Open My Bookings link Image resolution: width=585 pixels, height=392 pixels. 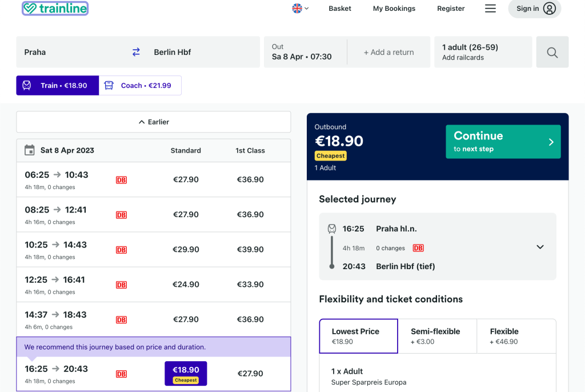394,9
